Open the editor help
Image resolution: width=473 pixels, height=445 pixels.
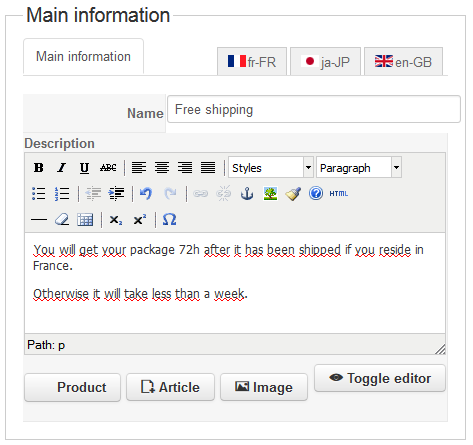pos(316,193)
